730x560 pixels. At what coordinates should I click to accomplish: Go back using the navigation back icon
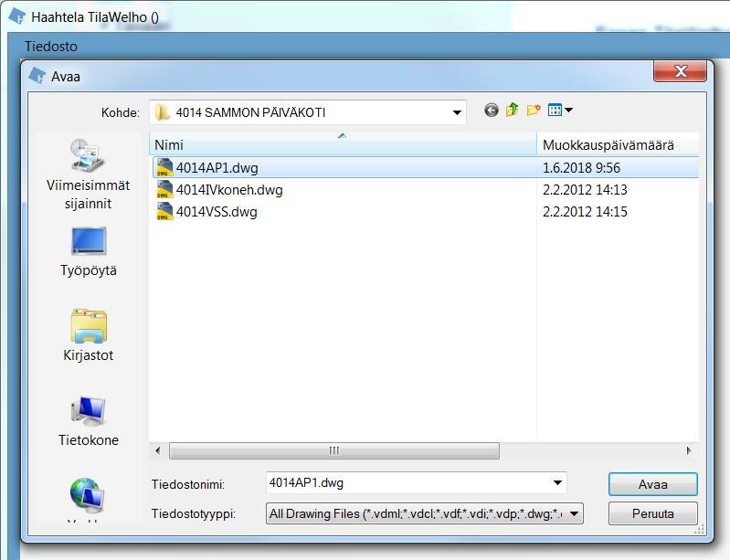492,111
